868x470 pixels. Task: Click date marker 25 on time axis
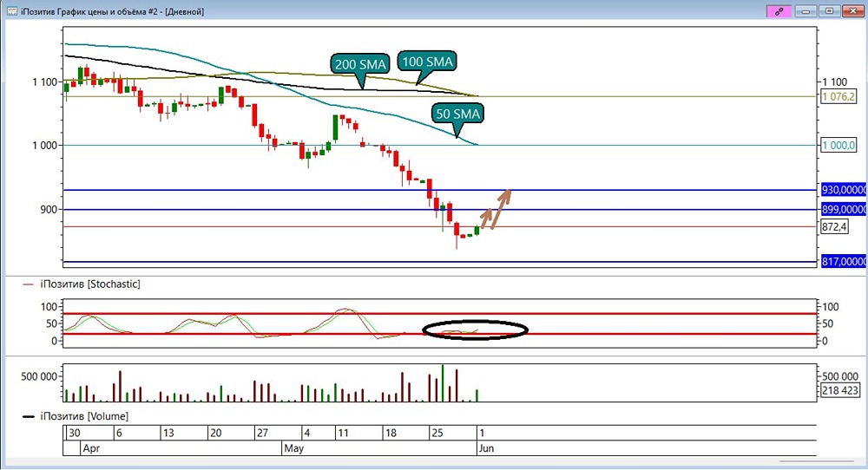437,433
